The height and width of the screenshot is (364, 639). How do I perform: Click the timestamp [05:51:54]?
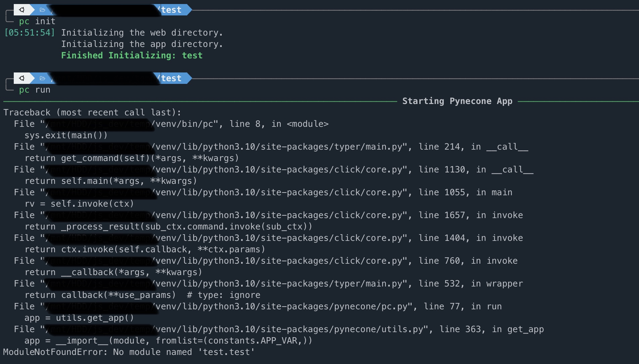pos(29,33)
